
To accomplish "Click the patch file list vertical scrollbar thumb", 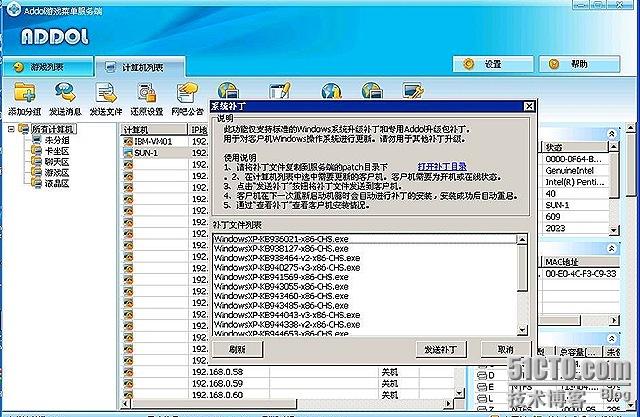I will (522, 268).
